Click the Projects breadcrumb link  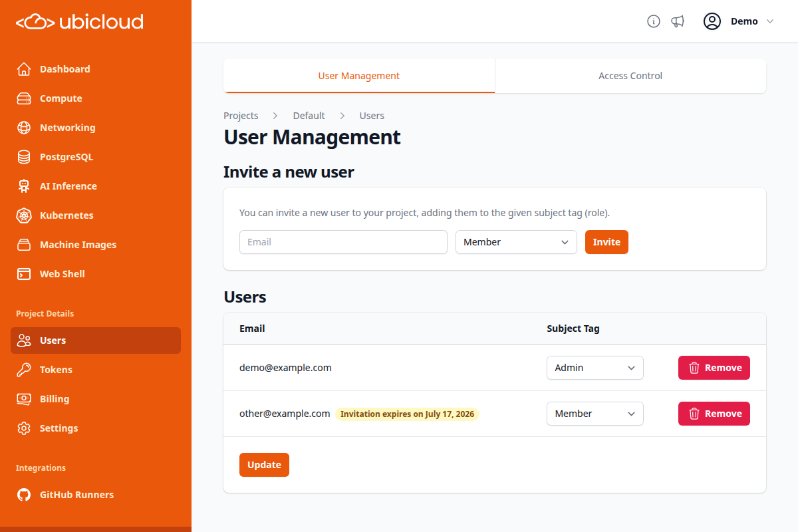tap(241, 116)
